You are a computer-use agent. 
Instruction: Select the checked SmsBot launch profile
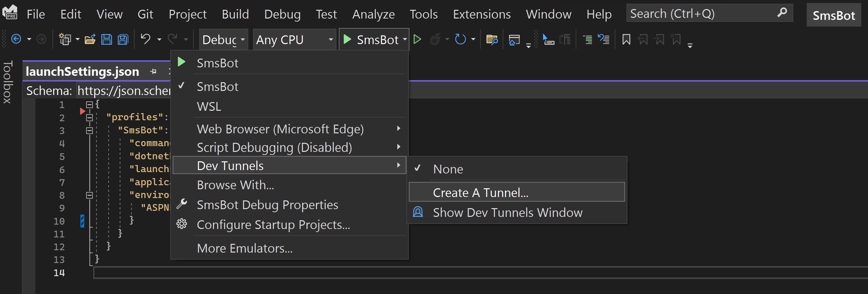pos(289,87)
